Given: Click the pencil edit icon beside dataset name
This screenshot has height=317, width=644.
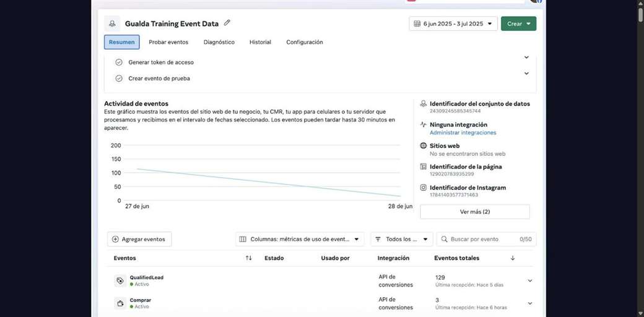Looking at the screenshot, I should (x=227, y=23).
